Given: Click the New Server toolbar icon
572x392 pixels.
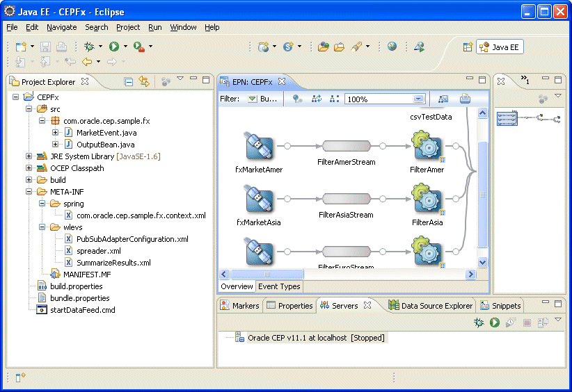Looking at the screenshot, I should pyautogui.click(x=264, y=47).
